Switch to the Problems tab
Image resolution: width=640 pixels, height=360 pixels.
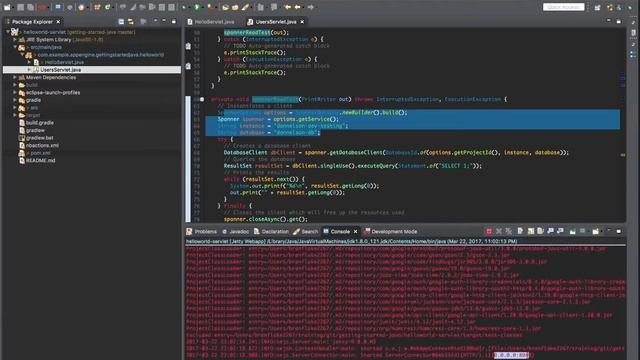[202, 231]
